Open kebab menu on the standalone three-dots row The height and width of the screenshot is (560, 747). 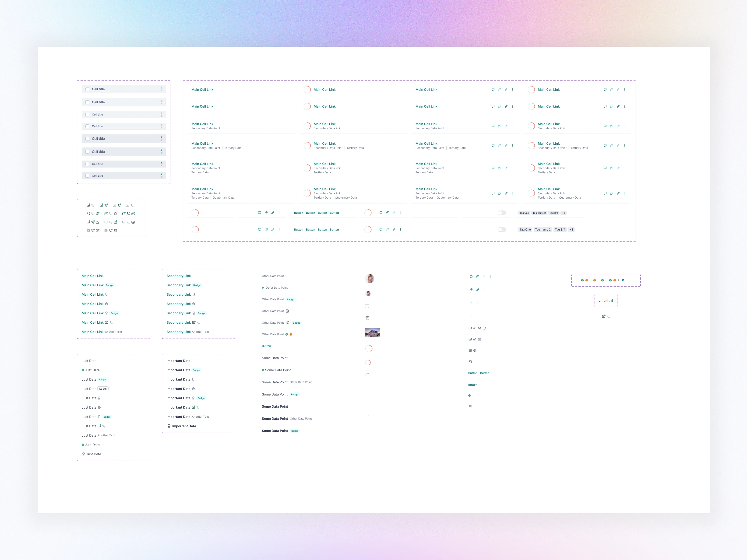tap(471, 316)
